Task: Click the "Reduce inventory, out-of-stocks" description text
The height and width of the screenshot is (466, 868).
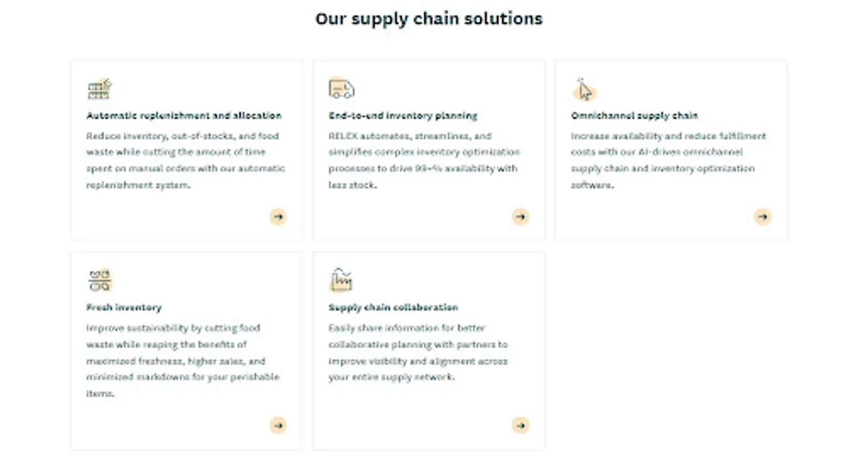Action: [185, 160]
